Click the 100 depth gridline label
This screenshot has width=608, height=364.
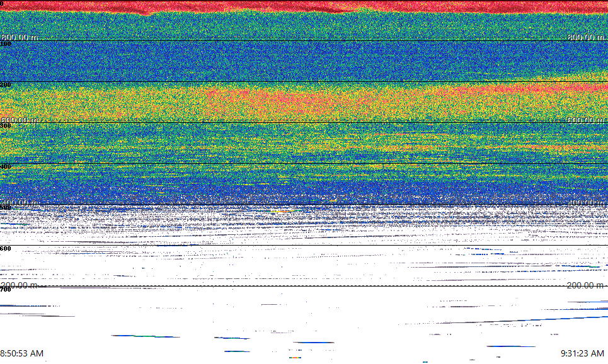(x=6, y=44)
